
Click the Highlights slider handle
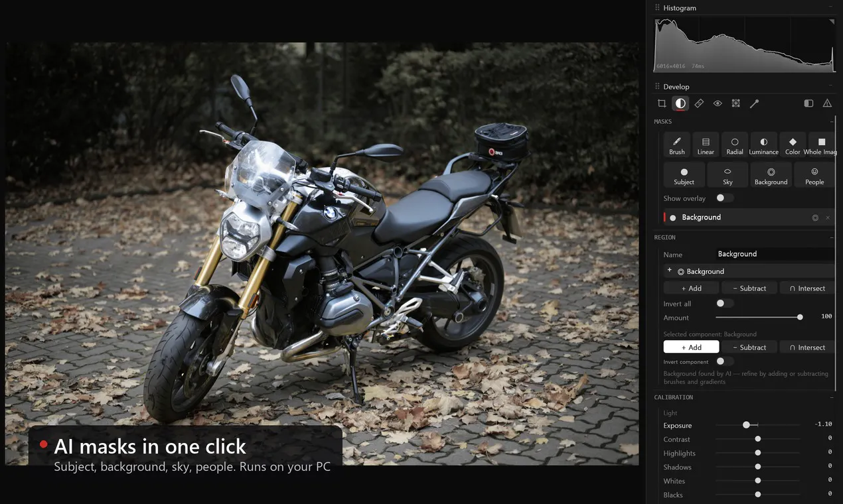point(757,453)
